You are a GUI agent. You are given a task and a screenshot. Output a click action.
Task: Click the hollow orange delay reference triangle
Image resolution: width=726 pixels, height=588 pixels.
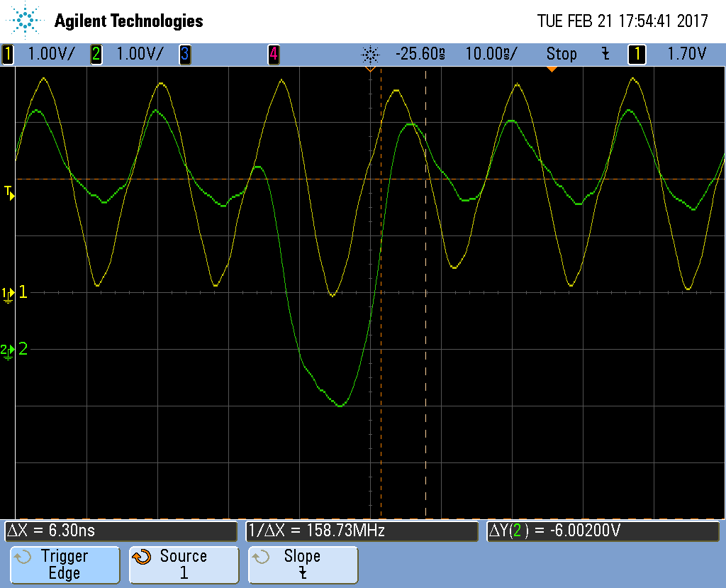[369, 70]
